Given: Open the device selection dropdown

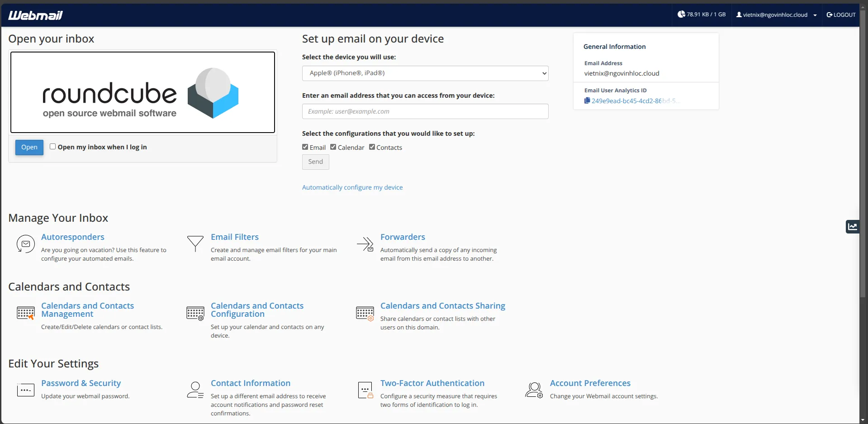Looking at the screenshot, I should pos(425,73).
